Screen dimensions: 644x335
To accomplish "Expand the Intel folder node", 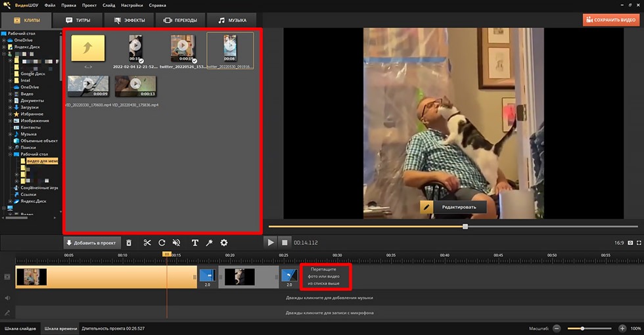I will click(x=11, y=80).
